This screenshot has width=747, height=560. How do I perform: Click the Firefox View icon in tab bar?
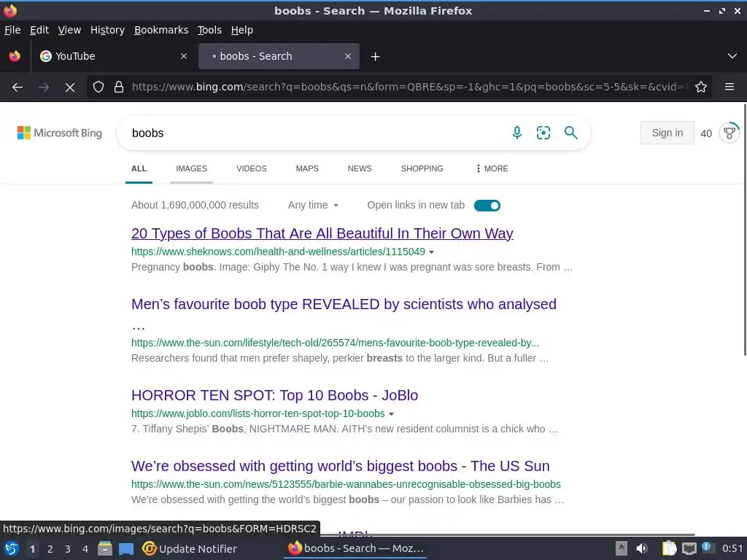coord(15,56)
